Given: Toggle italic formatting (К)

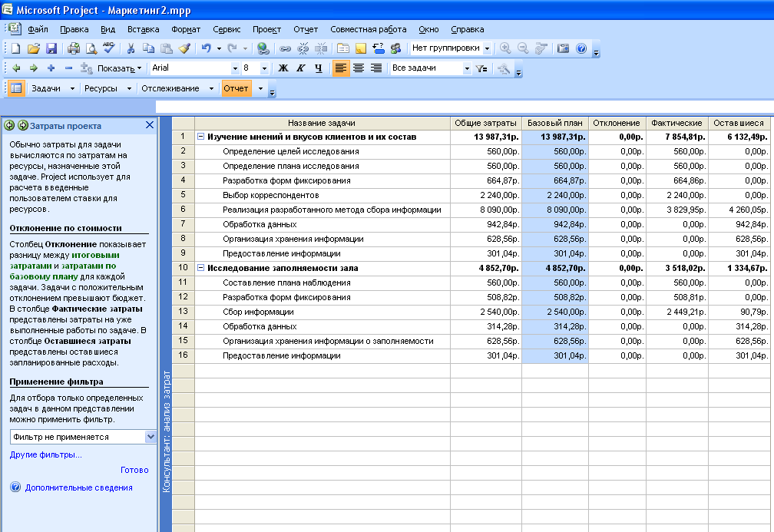Looking at the screenshot, I should (x=301, y=68).
